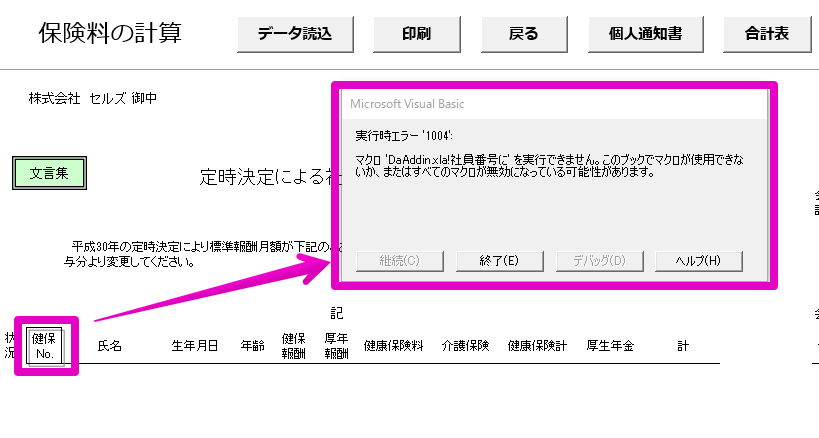The height and width of the screenshot is (438, 819).
Task: Click the 厚生年金 column header
Action: point(610,346)
